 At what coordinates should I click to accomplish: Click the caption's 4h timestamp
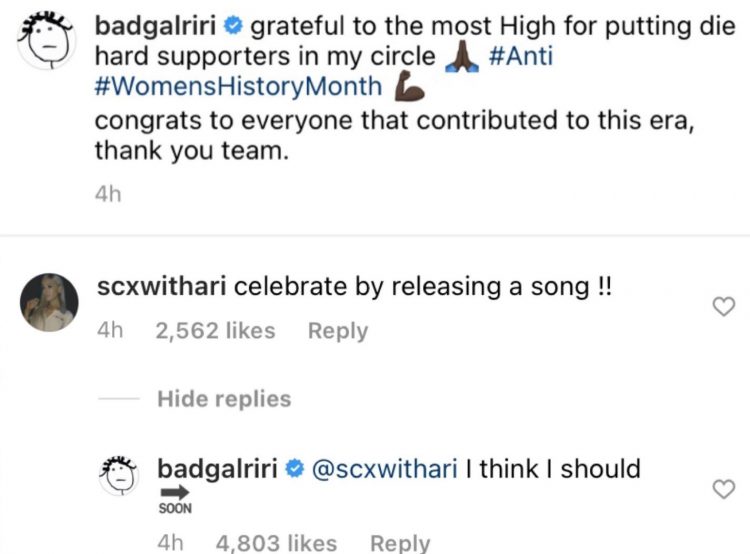[107, 195]
